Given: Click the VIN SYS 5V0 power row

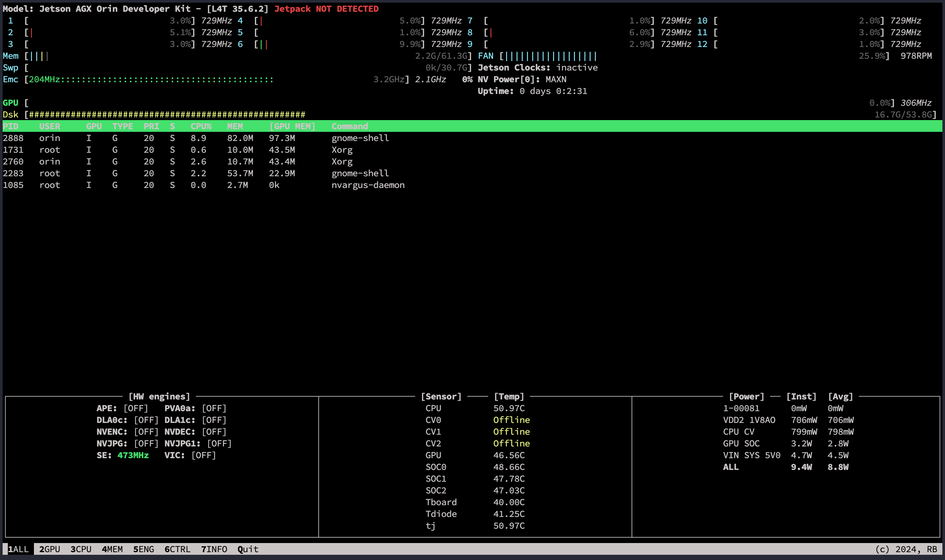Looking at the screenshot, I should pyautogui.click(x=785, y=455).
